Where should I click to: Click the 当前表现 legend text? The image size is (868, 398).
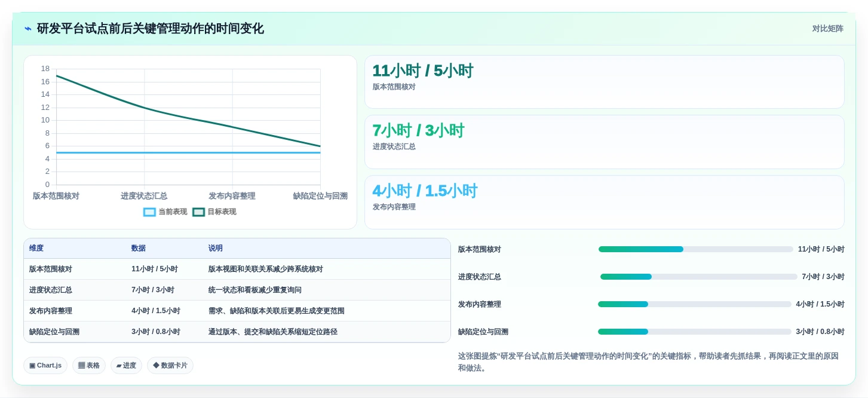click(173, 212)
